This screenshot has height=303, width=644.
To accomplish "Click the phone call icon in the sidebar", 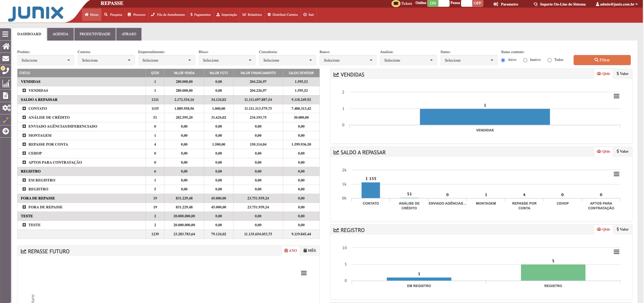I will point(5,70).
